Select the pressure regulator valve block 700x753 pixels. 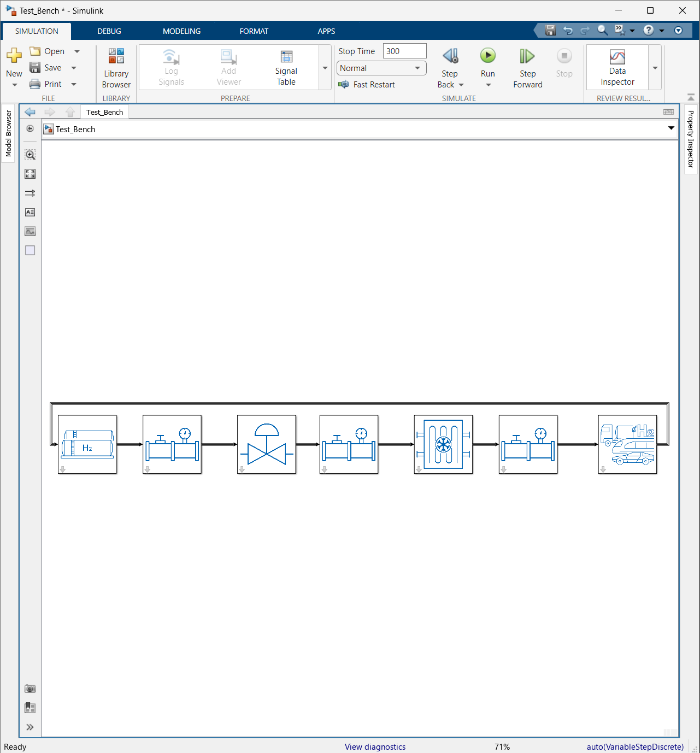click(267, 444)
